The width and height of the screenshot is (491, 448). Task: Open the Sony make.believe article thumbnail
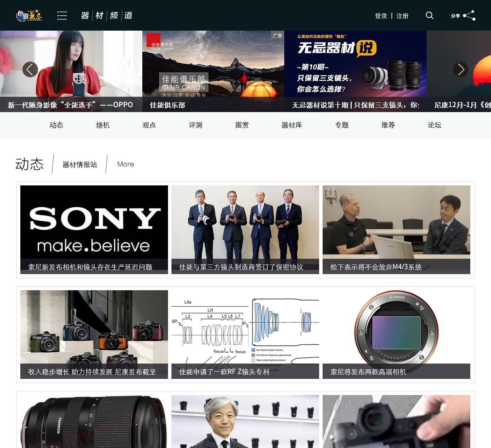click(94, 230)
